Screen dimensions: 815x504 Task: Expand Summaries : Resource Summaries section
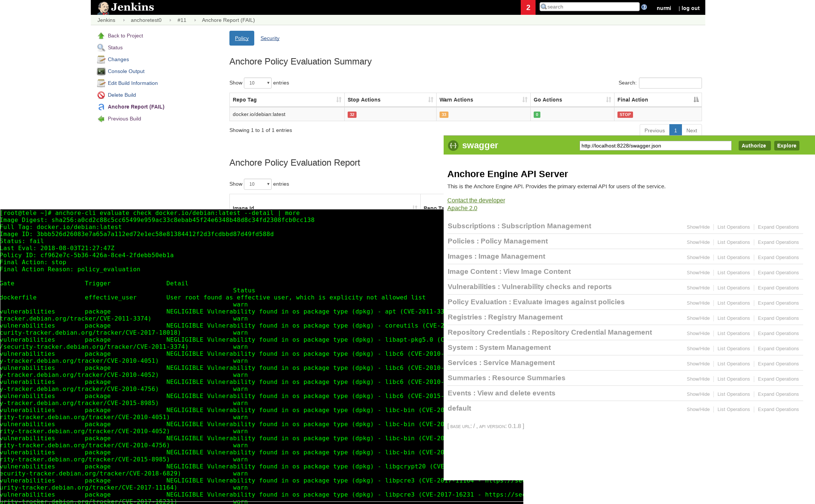click(x=506, y=378)
